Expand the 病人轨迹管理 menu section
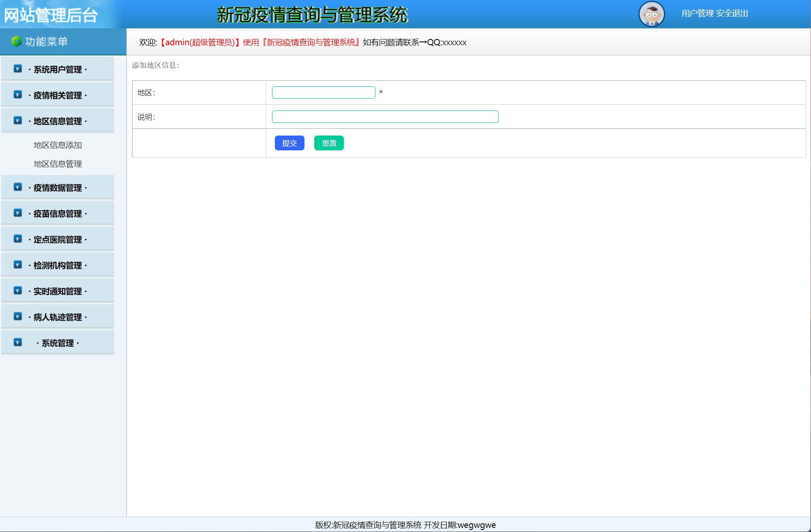This screenshot has height=532, width=811. coord(58,317)
